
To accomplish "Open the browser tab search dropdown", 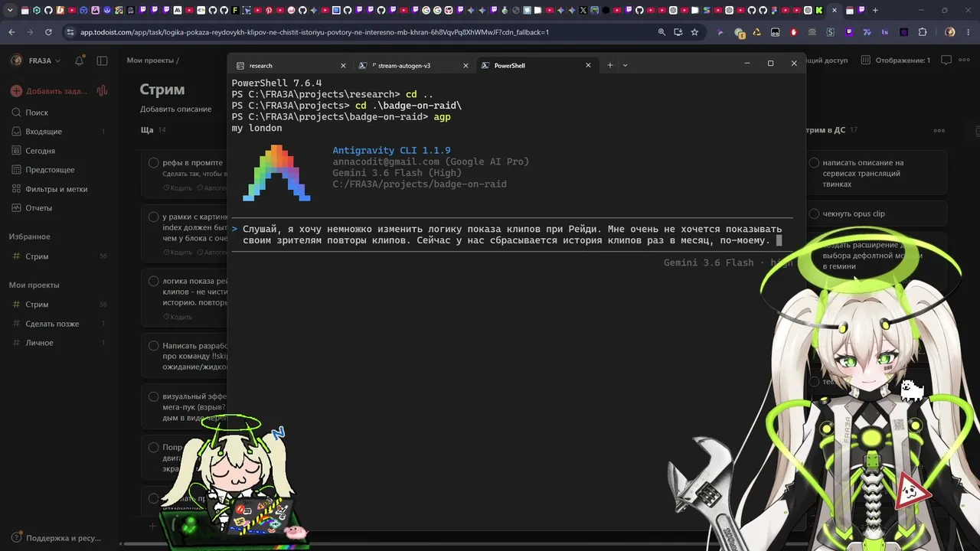I will click(9, 11).
